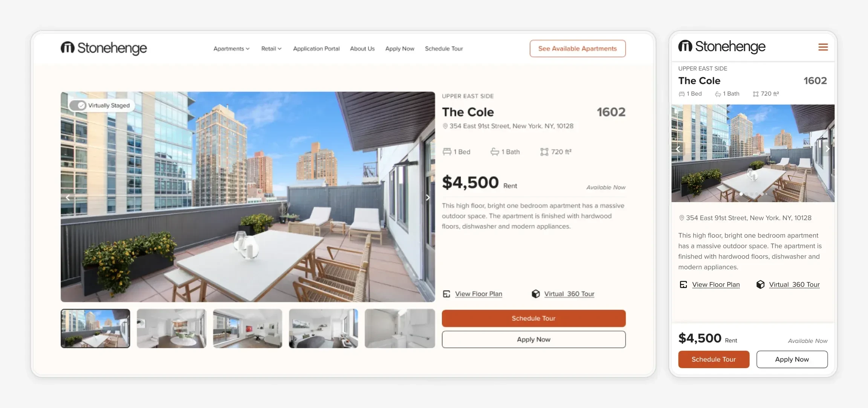Click the Virtual 360 Tour icon on mobile
The image size is (868, 408).
point(761,284)
